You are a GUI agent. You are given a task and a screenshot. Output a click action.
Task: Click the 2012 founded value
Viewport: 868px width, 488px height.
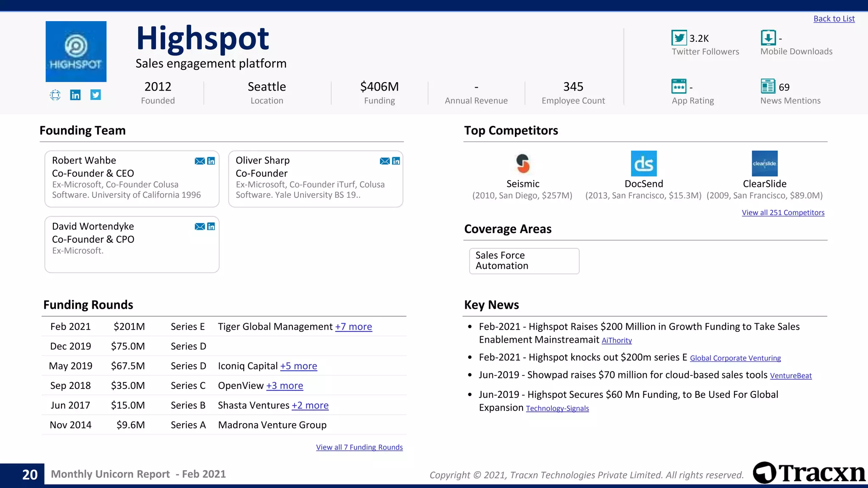158,87
